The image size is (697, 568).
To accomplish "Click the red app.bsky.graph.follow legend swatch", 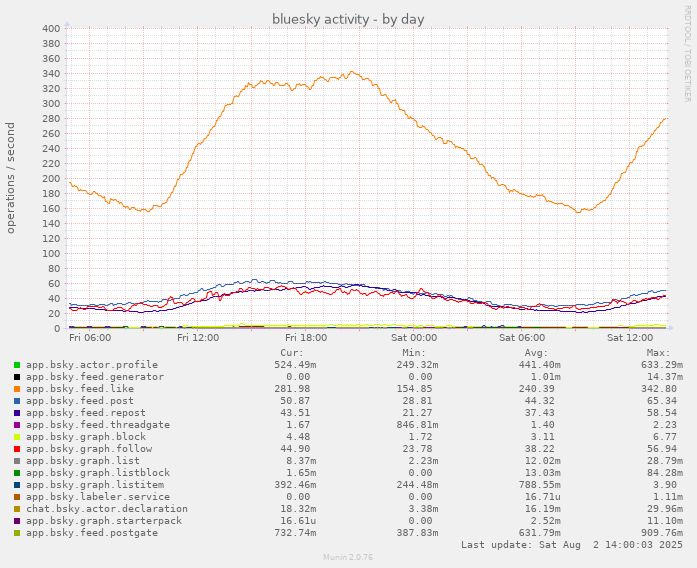I will (x=17, y=449).
